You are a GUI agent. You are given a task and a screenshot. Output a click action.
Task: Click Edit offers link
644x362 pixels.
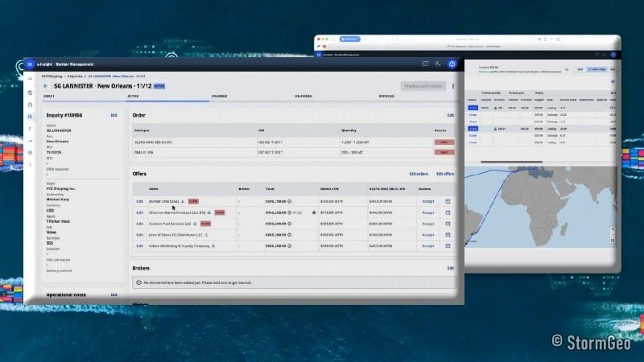click(x=445, y=174)
